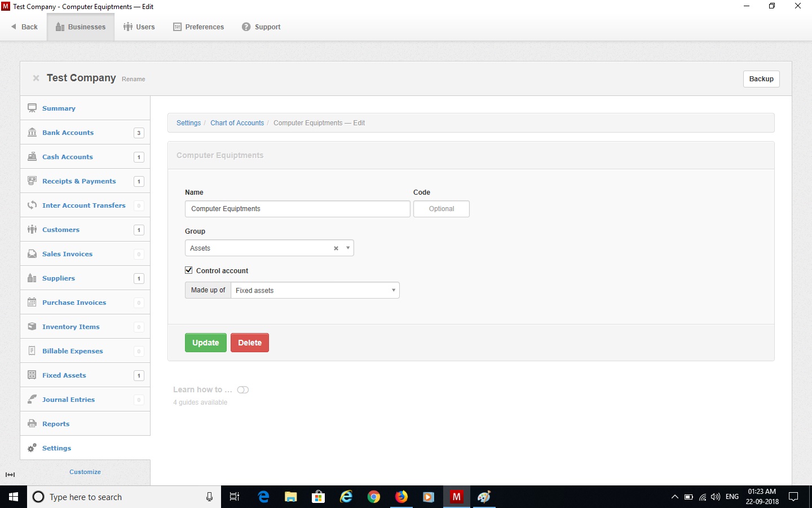Click the Receipts & Payments icon
The height and width of the screenshot is (508, 812).
click(x=32, y=181)
